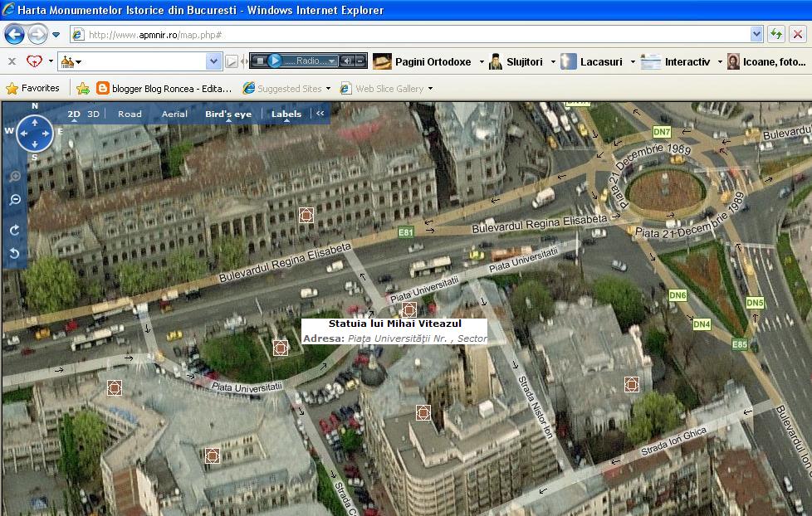Expand the Suggested Sites dropdown arrow
Viewport: 812px width, 516px height.
(x=328, y=89)
